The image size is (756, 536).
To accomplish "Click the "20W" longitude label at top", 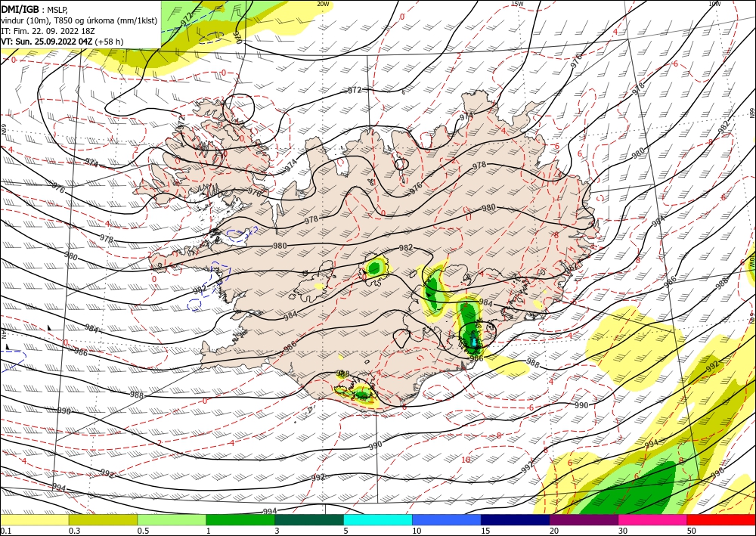I will point(323,4).
